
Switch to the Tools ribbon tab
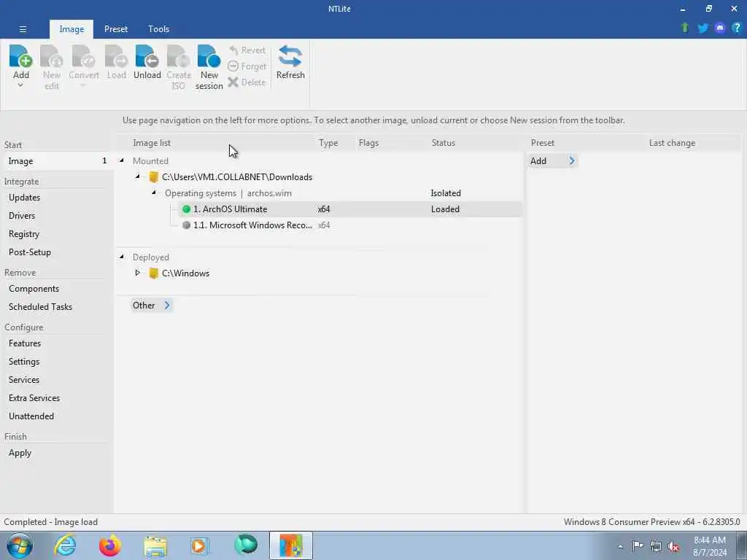[158, 29]
